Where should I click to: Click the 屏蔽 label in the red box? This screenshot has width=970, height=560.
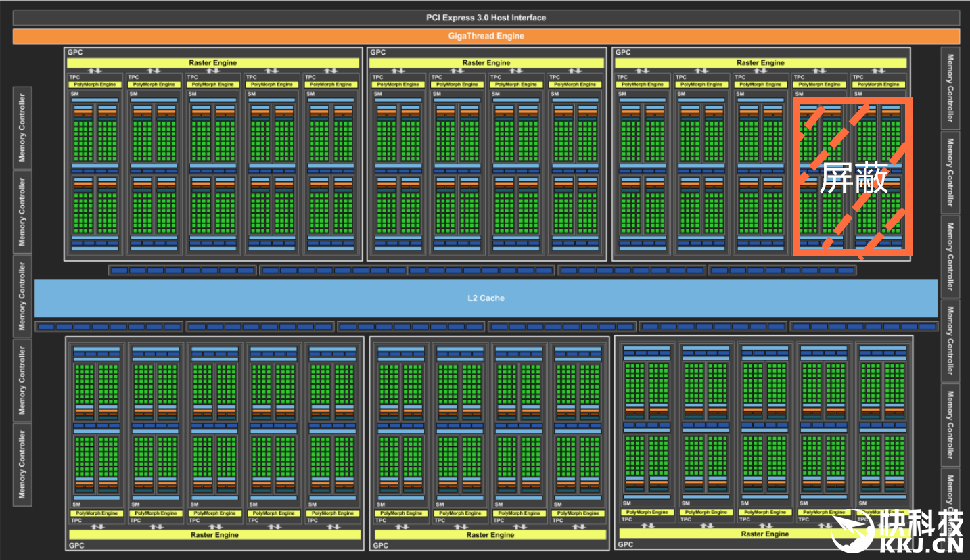[x=853, y=179]
